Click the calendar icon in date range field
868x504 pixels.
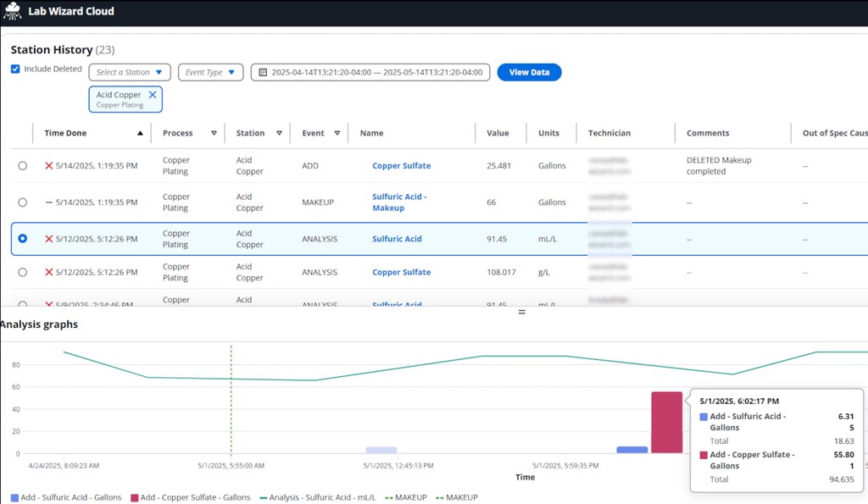tap(263, 73)
